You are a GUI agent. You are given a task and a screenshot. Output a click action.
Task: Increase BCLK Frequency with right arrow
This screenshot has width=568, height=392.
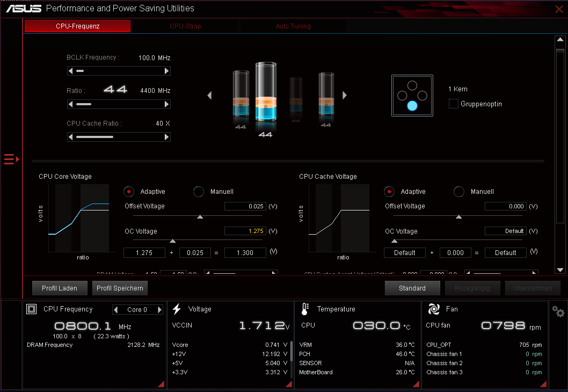pos(166,71)
